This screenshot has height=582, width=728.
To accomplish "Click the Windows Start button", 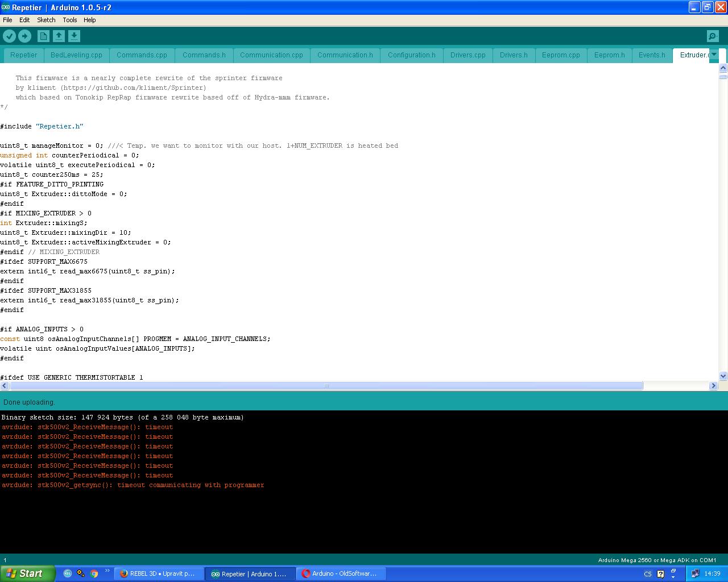I will click(27, 573).
